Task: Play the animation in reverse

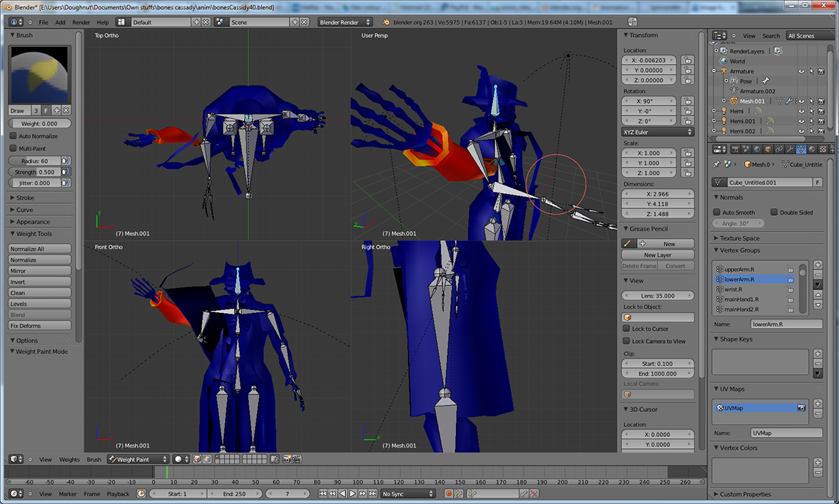Action: coord(343,494)
